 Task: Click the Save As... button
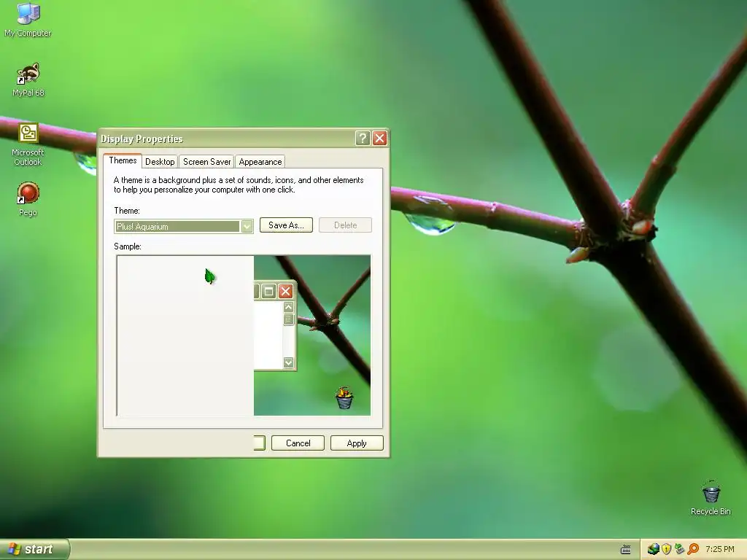tap(286, 225)
